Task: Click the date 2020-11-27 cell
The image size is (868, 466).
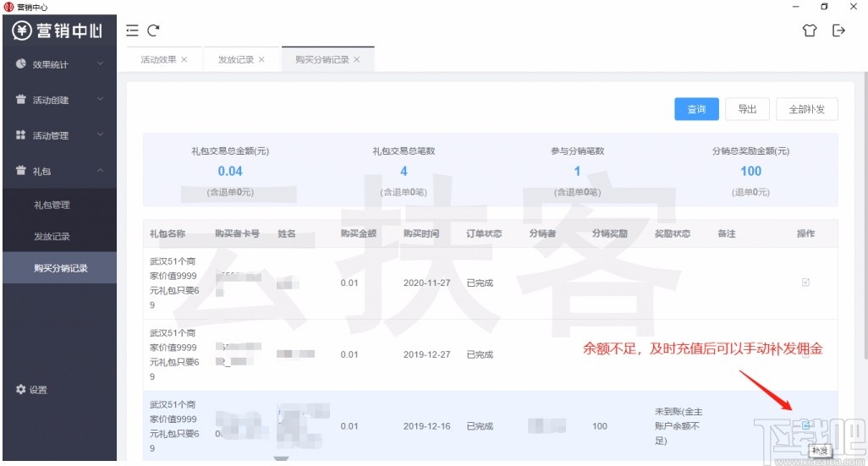Action: pyautogui.click(x=426, y=282)
